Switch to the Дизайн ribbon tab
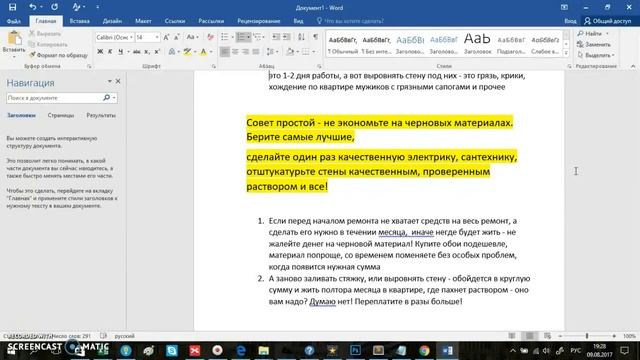The image size is (640, 360). 112,21
